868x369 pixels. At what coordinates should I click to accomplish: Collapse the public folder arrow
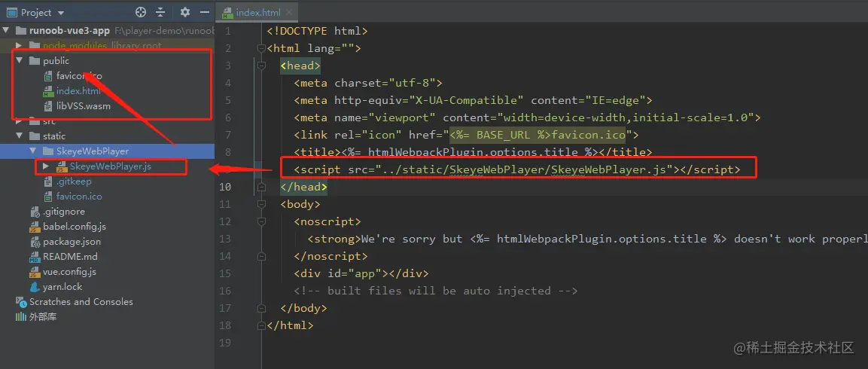(x=19, y=60)
